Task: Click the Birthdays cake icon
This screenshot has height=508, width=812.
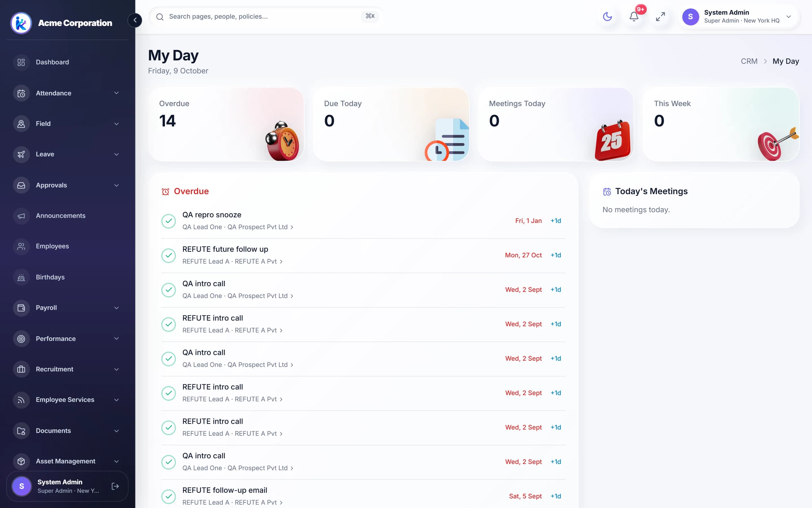Action: (21, 277)
